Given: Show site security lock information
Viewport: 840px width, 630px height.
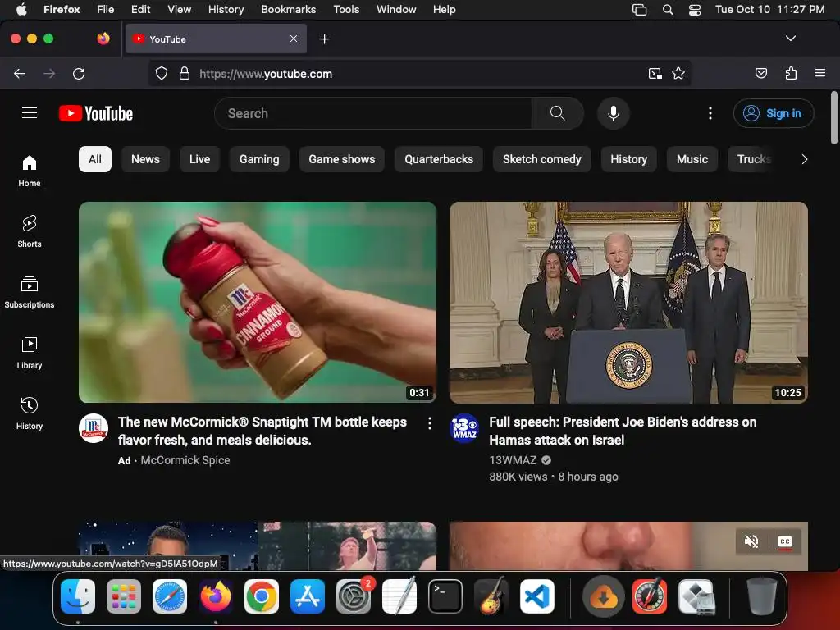Looking at the screenshot, I should [185, 73].
